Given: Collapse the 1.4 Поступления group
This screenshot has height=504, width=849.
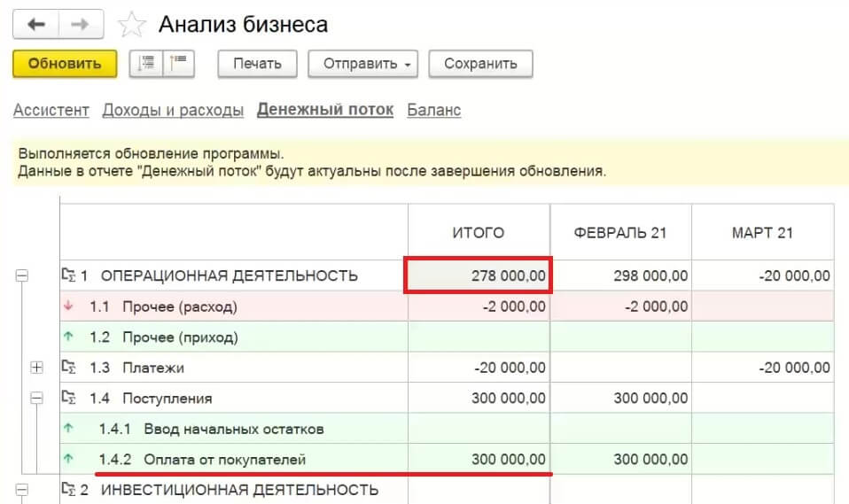Looking at the screenshot, I should pyautogui.click(x=37, y=399).
